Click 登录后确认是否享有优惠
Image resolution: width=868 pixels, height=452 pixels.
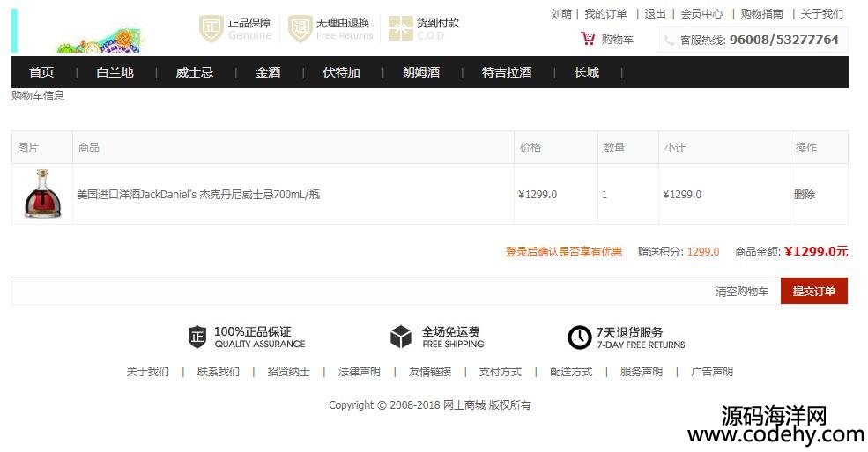[563, 252]
